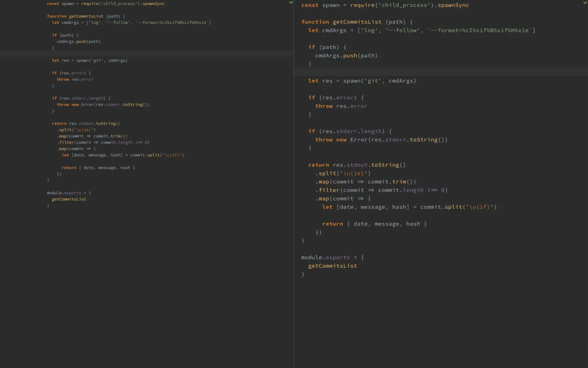Click 'return res.stdout.toString()' in left editor
This screenshot has height=368, width=588.
tap(86, 123)
